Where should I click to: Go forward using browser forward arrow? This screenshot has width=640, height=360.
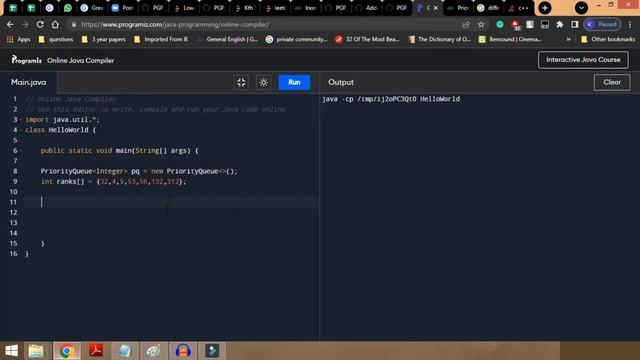click(x=25, y=24)
